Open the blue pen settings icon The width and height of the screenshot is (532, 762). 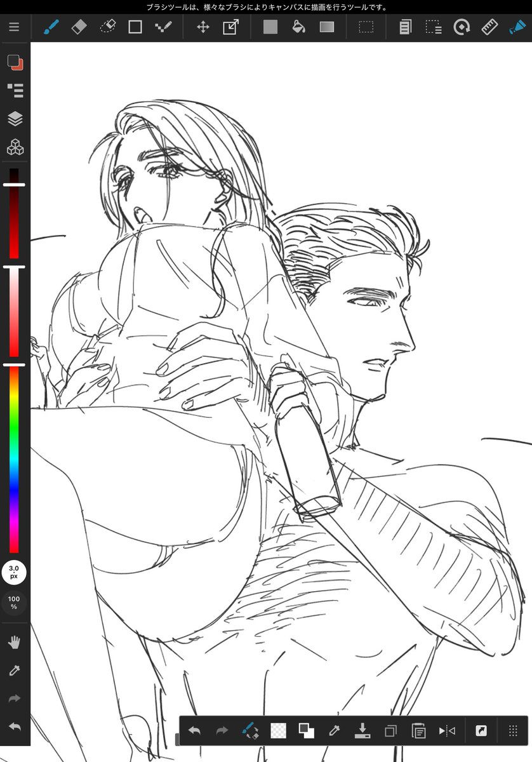click(x=517, y=27)
